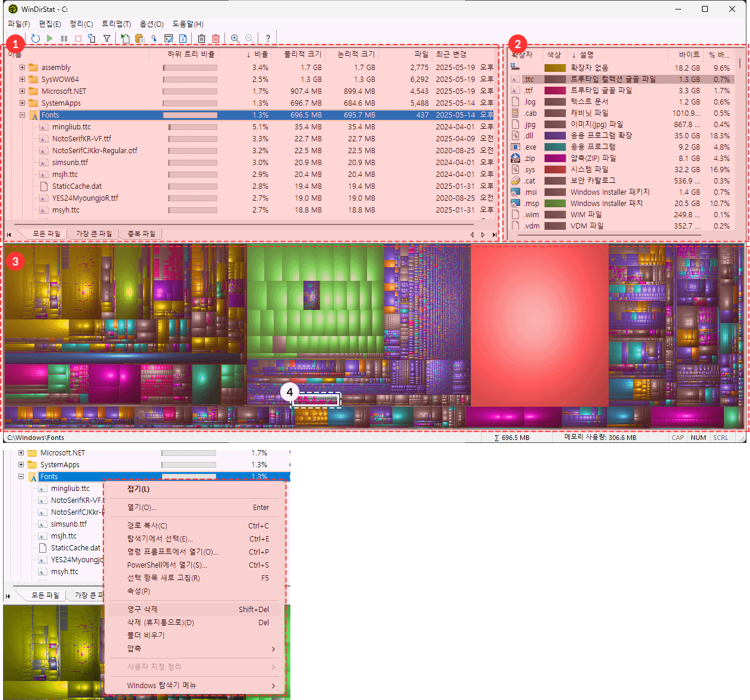The height and width of the screenshot is (700, 750).
Task: Open the 트리맵(T) menu
Action: [116, 24]
